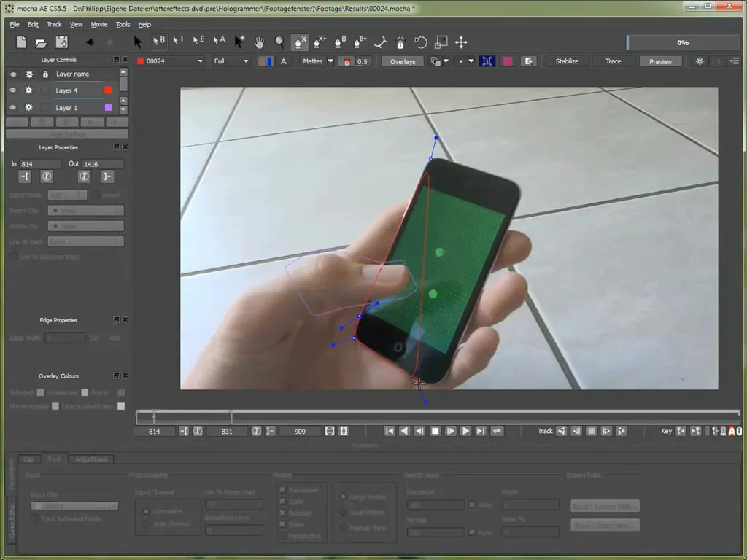The width and height of the screenshot is (747, 560).
Task: Activate the Zoom magnifier tool
Action: (279, 42)
